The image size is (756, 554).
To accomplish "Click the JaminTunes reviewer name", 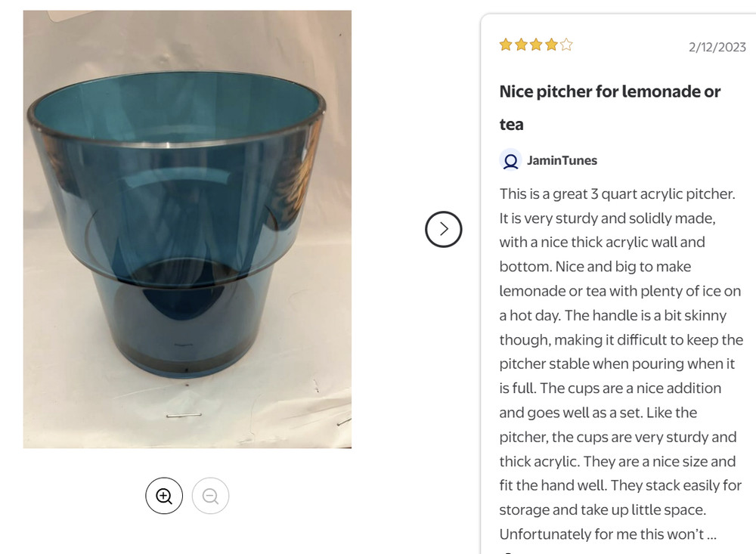I will pyautogui.click(x=561, y=160).
